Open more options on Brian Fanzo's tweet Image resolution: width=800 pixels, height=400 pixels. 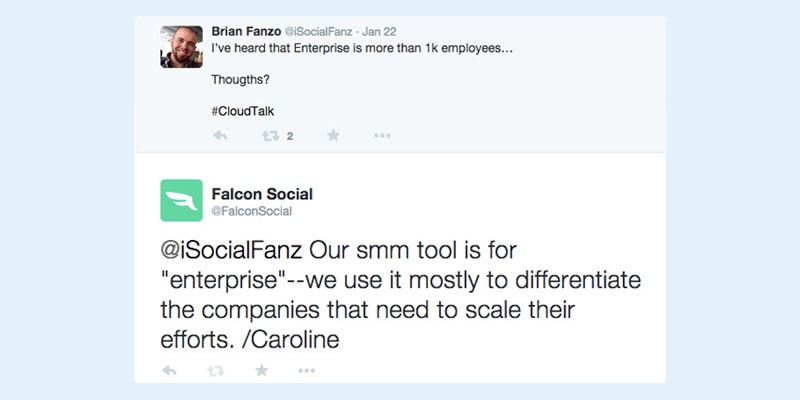tap(382, 136)
